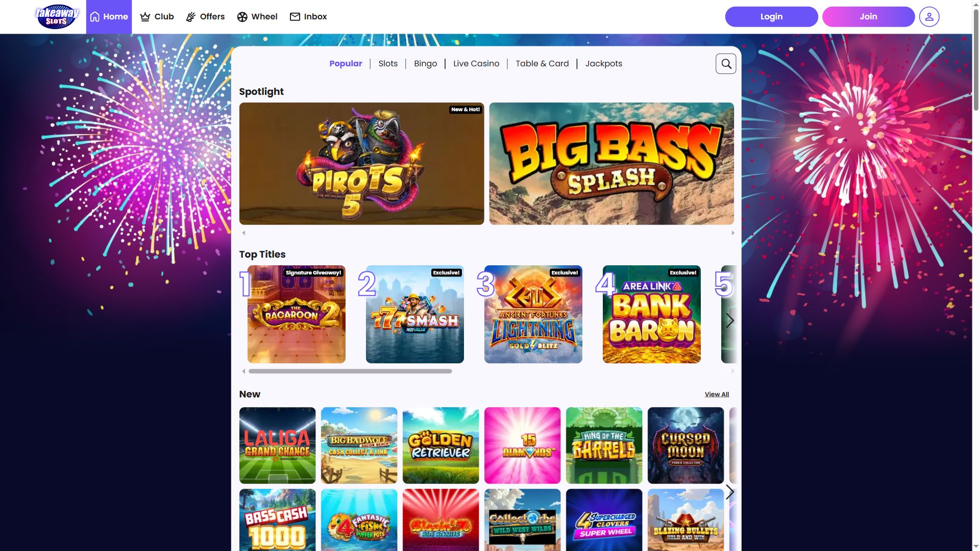
Task: Click the Join button
Action: coord(868,17)
